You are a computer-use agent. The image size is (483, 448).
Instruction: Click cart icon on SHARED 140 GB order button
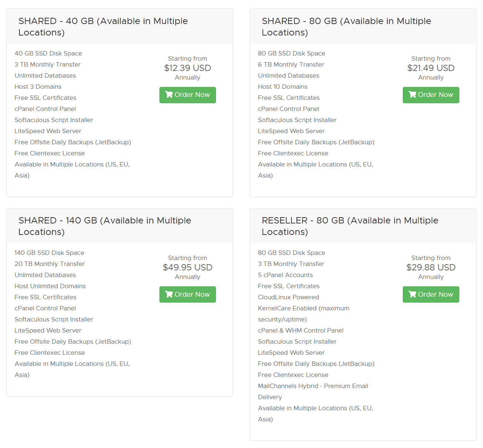click(x=169, y=294)
